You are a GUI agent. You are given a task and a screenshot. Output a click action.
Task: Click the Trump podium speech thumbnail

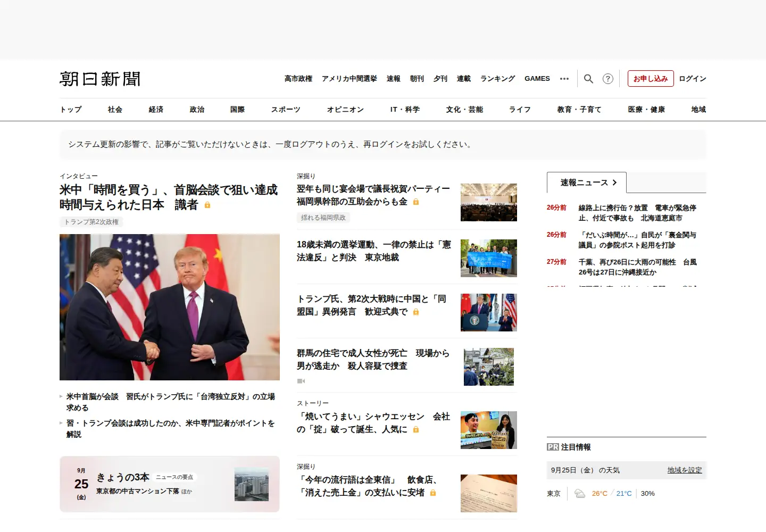click(489, 312)
